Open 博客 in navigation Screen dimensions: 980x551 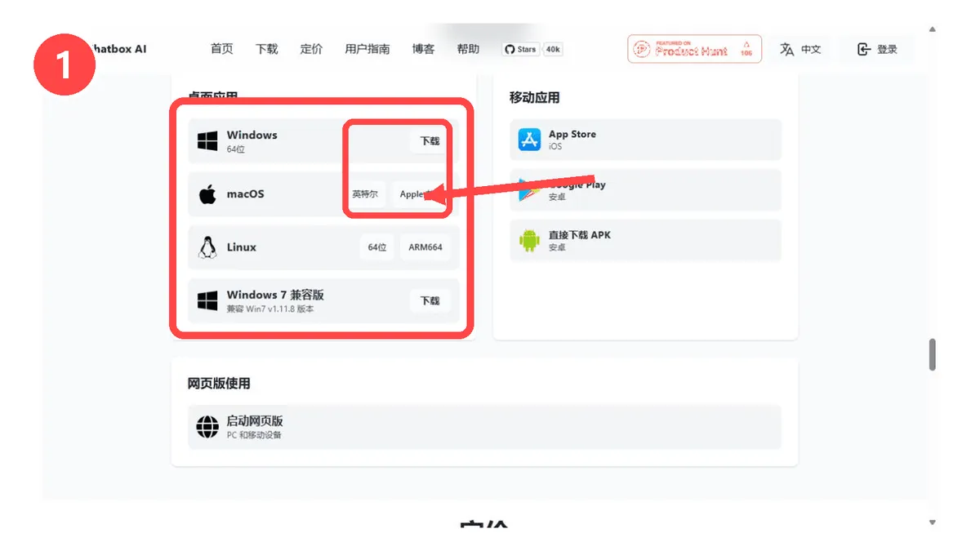click(423, 49)
